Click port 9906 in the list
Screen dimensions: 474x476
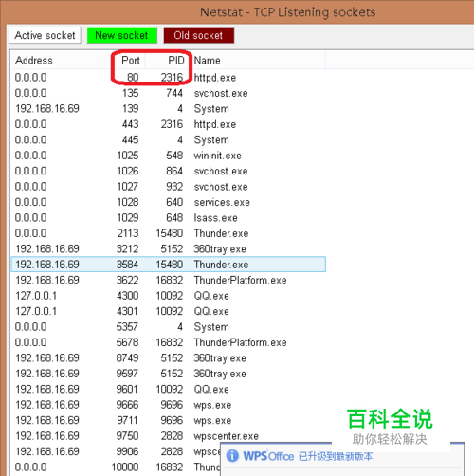[x=127, y=451]
